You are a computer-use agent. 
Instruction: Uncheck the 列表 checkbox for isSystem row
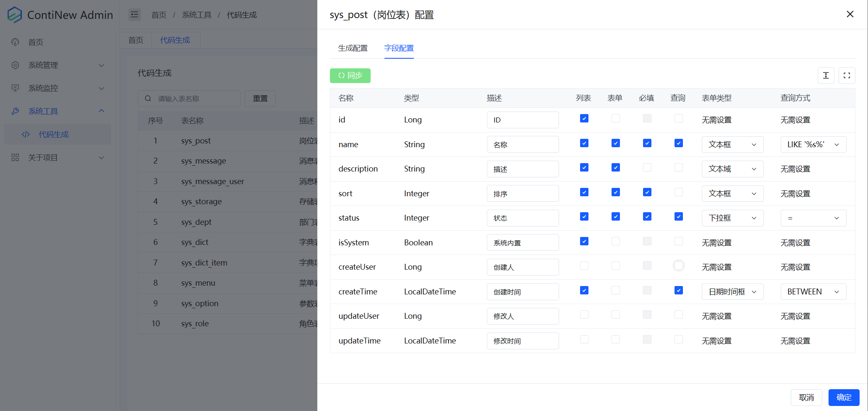584,241
